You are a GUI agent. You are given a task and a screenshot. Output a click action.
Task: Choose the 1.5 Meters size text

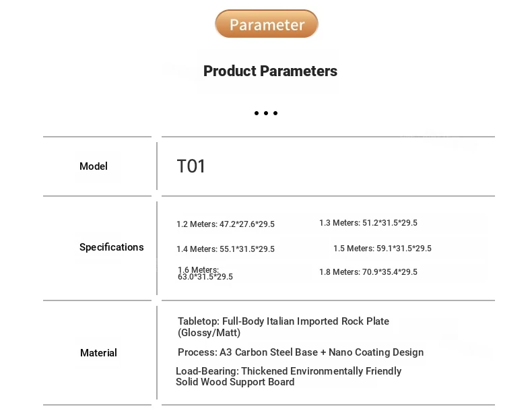click(383, 249)
